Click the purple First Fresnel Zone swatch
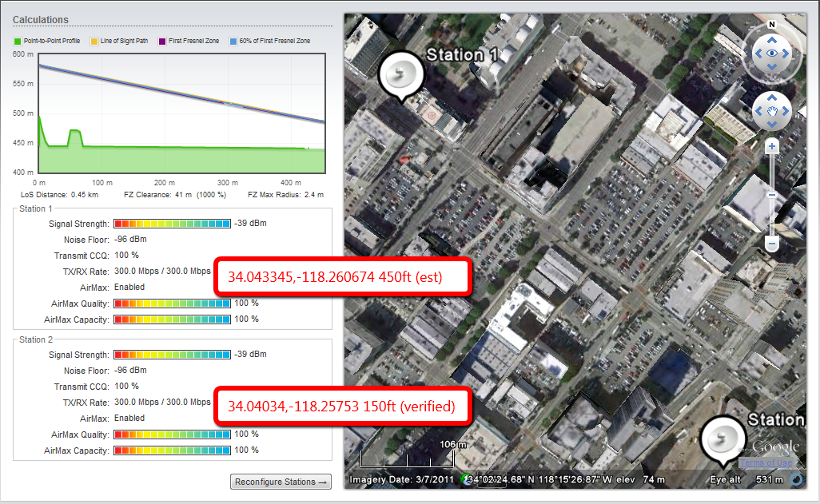 pyautogui.click(x=163, y=41)
